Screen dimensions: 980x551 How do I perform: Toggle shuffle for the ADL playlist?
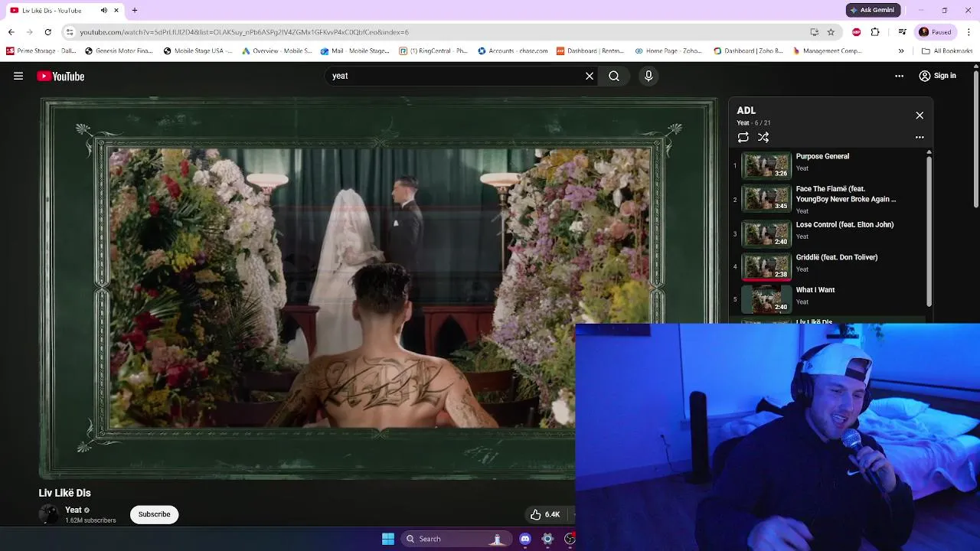coord(763,137)
